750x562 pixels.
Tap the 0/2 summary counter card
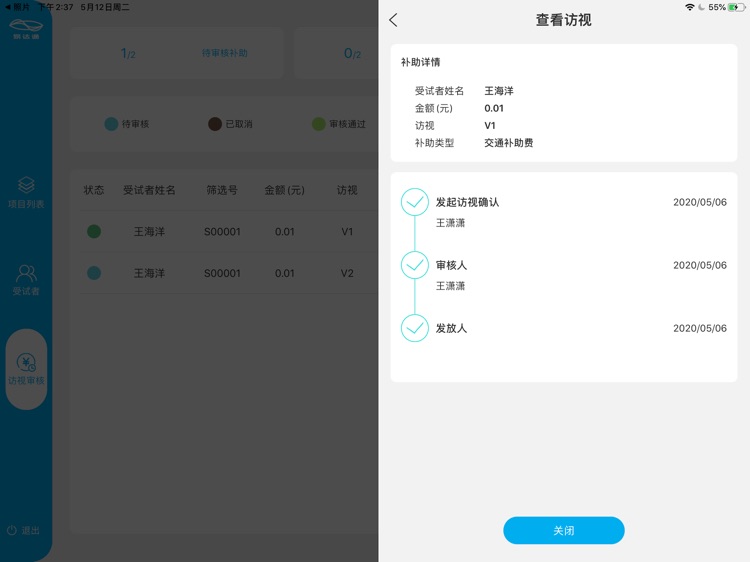[x=336, y=53]
